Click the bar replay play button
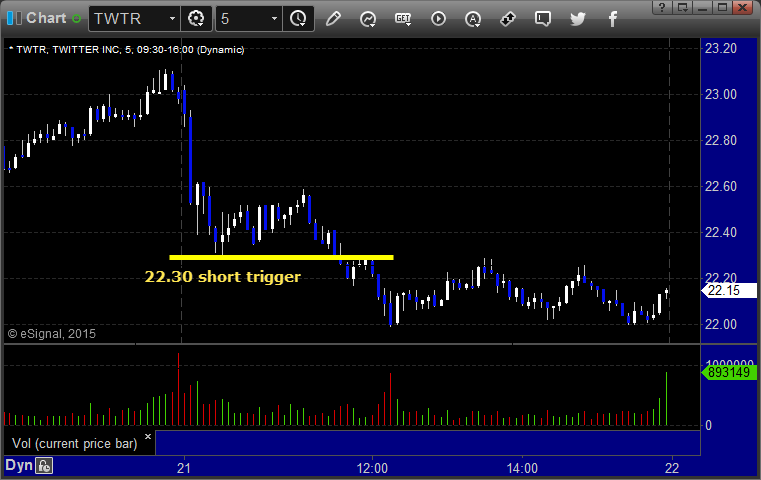The height and width of the screenshot is (480, 761). coord(438,19)
